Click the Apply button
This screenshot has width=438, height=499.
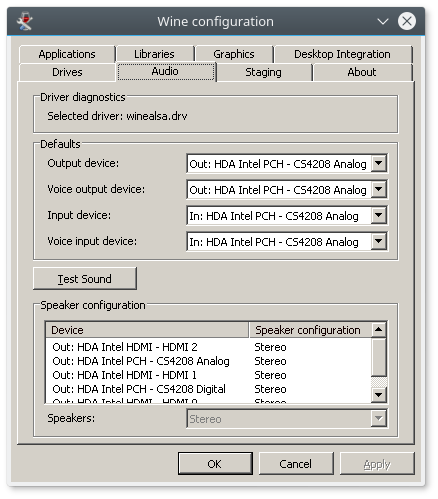point(377,464)
